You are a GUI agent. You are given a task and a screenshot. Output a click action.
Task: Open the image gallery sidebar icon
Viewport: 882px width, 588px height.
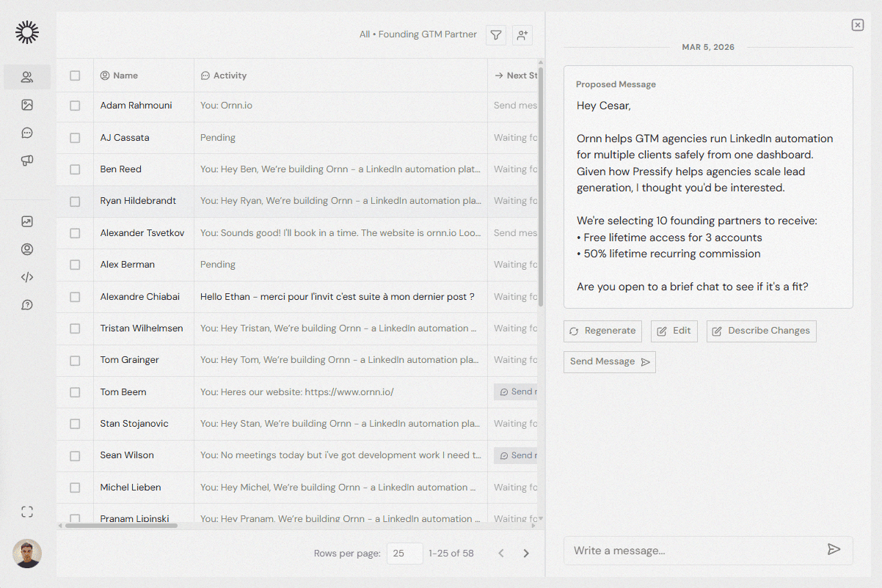point(27,105)
